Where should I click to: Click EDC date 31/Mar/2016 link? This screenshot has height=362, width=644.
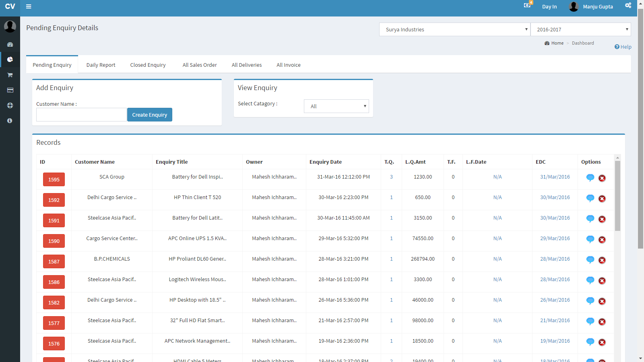(x=555, y=177)
